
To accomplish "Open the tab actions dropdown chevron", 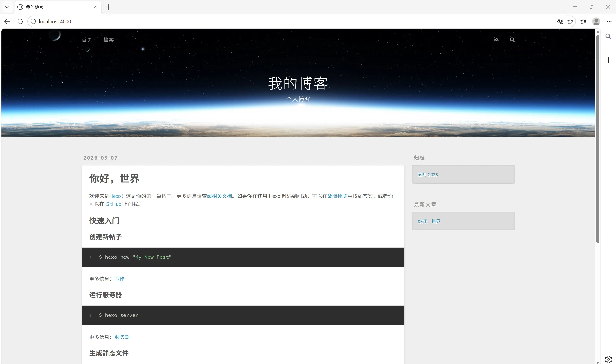I will (x=7, y=7).
